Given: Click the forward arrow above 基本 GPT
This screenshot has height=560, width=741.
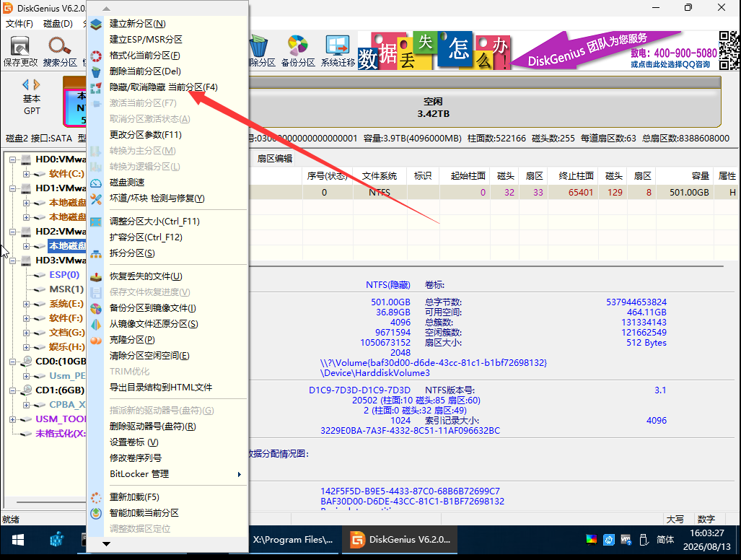Looking at the screenshot, I should (x=37, y=84).
